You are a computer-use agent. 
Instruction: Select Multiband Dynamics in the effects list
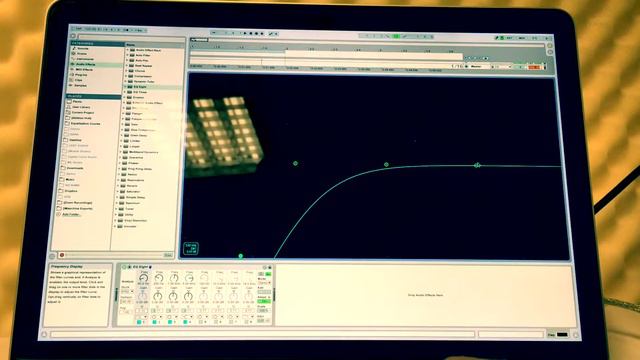point(144,152)
